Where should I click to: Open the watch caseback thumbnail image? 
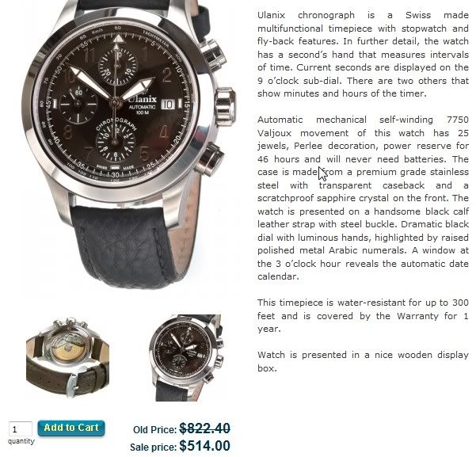(x=67, y=358)
